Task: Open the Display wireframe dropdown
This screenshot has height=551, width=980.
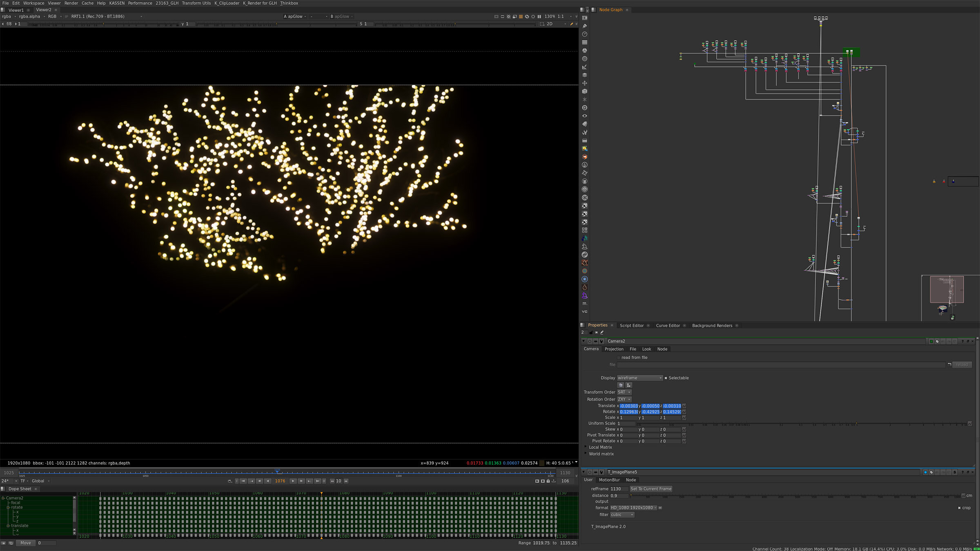Action: (639, 378)
